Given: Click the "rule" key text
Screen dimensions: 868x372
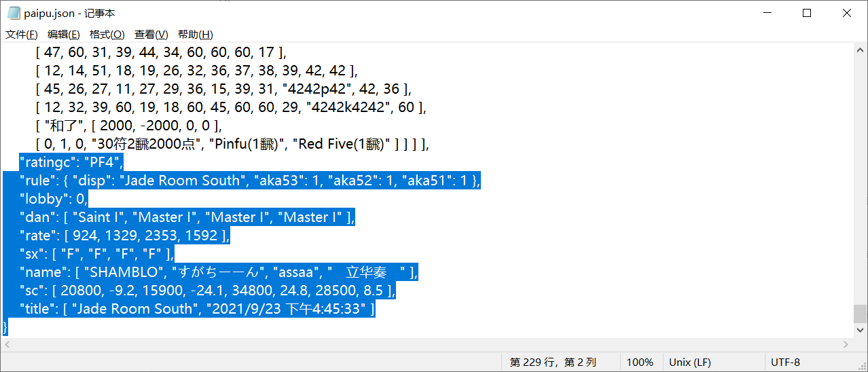Looking at the screenshot, I should tap(38, 181).
